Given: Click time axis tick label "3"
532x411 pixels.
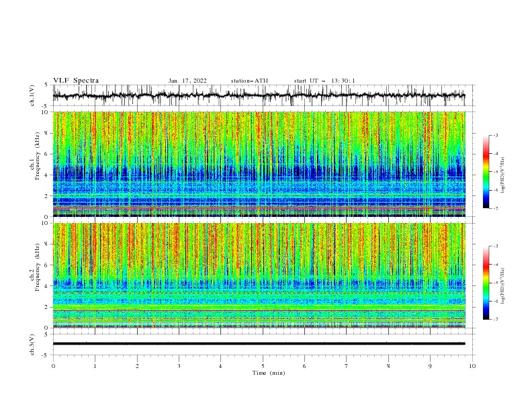Looking at the screenshot, I should coord(179,366).
